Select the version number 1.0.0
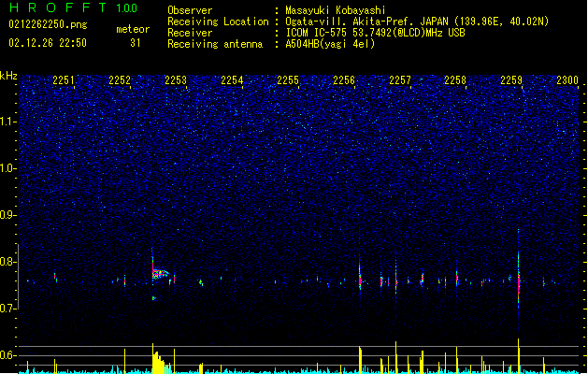Viewport: 588px width, 374px height. (126, 8)
